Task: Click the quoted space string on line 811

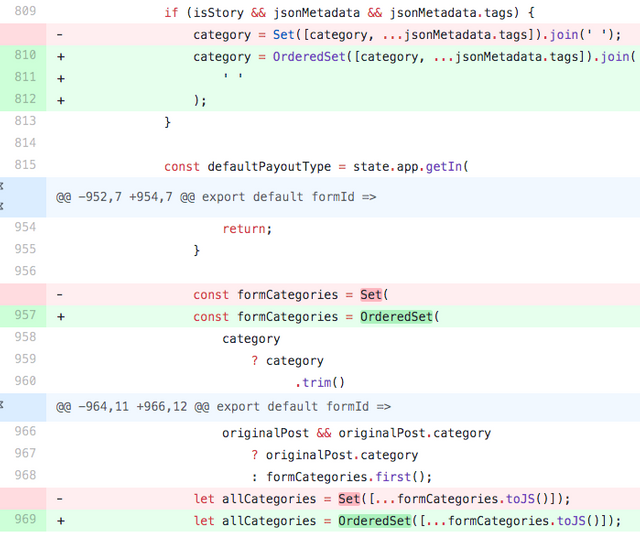Action: pos(233,76)
